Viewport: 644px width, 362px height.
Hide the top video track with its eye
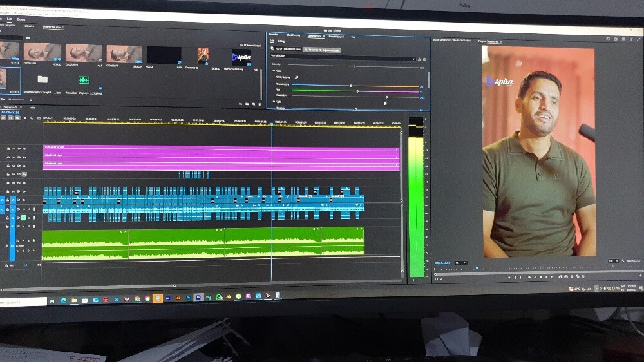24,148
